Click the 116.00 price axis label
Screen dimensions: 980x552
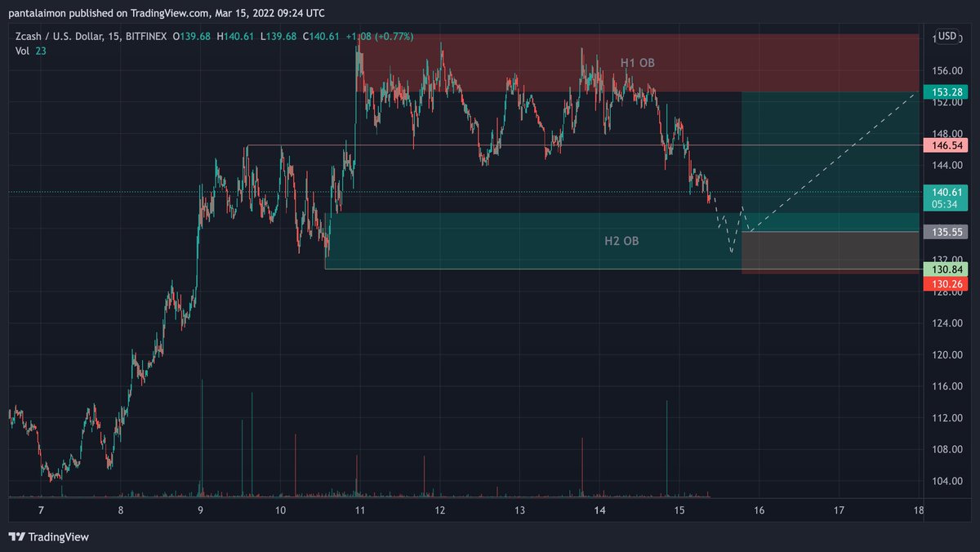[x=946, y=385]
